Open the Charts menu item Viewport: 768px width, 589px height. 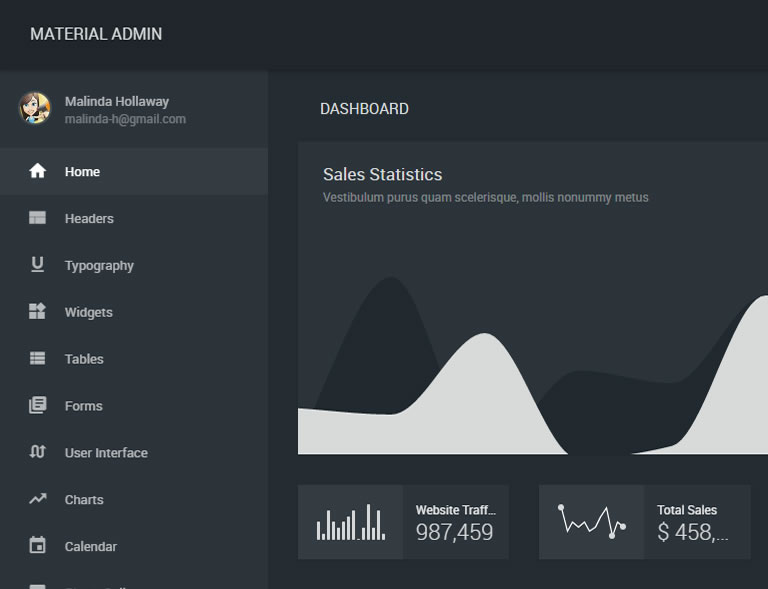[84, 500]
